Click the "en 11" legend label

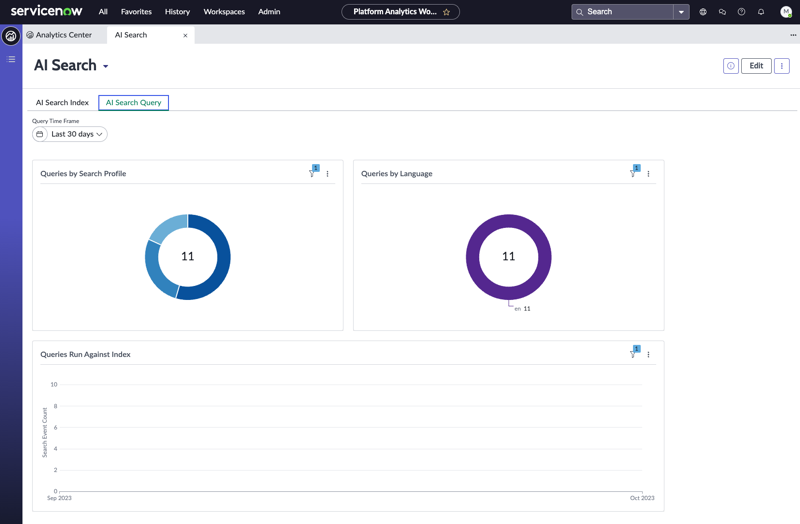522,309
